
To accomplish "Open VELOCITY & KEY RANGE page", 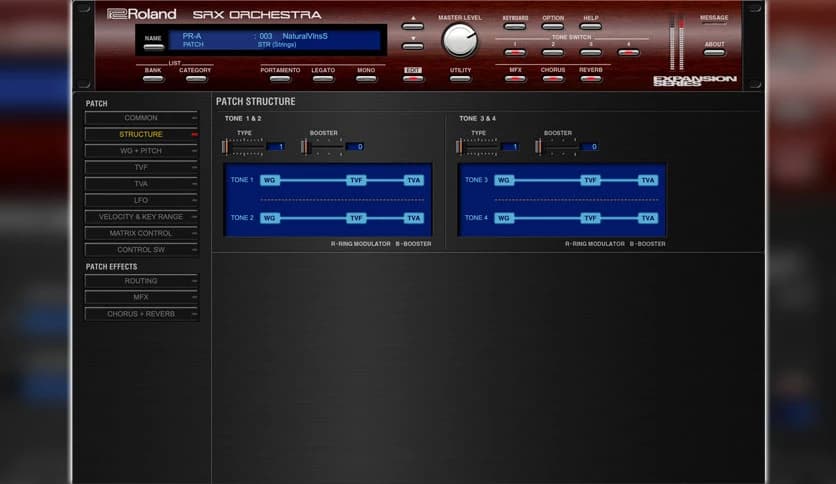I will pyautogui.click(x=141, y=217).
